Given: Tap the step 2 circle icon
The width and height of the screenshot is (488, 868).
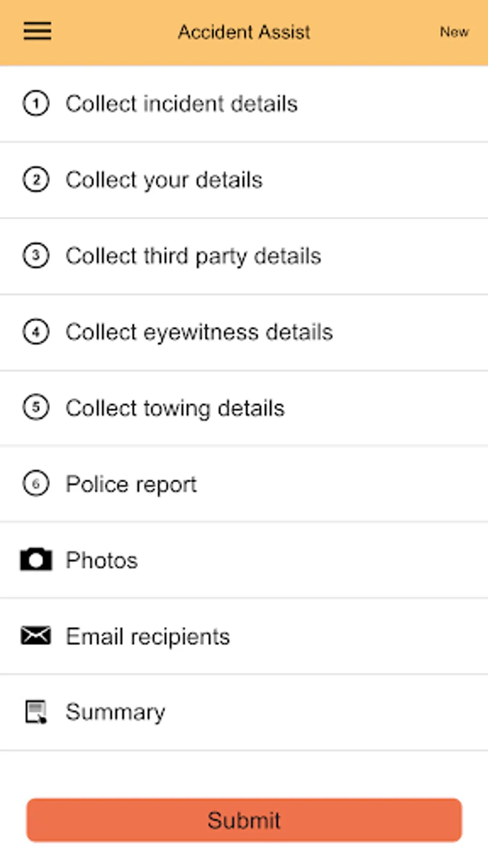Looking at the screenshot, I should click(36, 180).
